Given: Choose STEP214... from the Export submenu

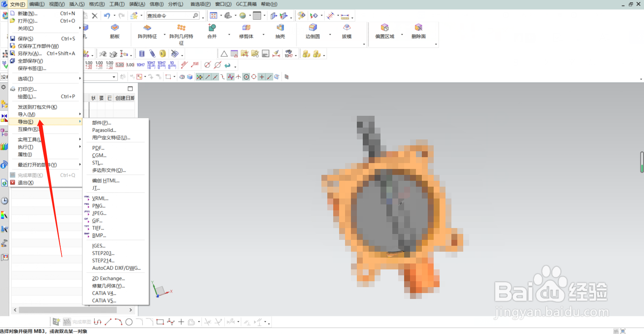Looking at the screenshot, I should point(103,260).
